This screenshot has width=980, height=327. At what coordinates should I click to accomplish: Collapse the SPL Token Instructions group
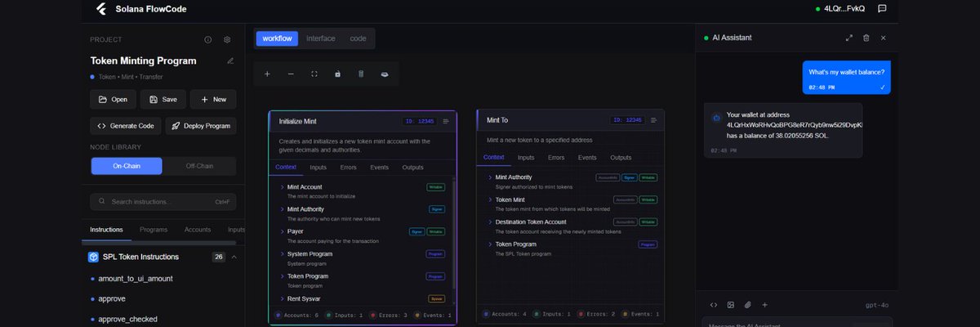click(x=234, y=257)
